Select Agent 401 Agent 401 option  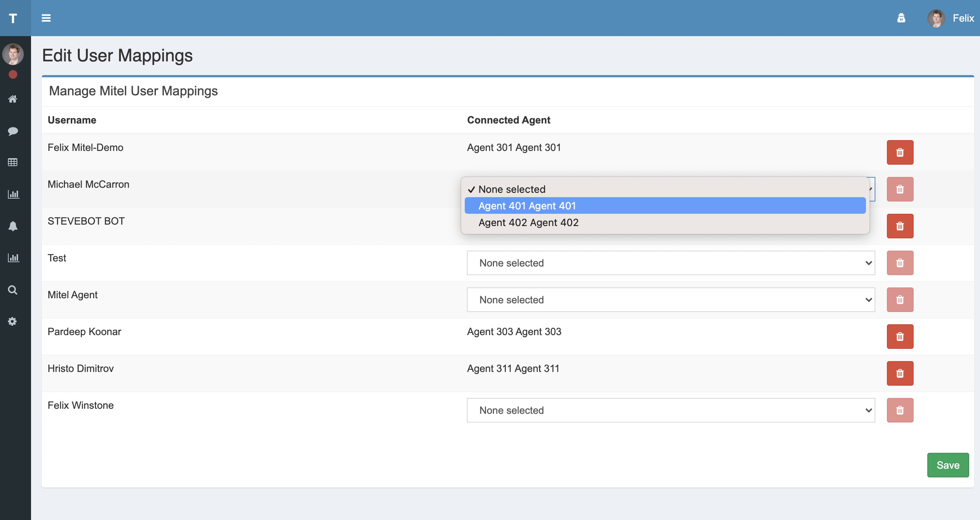coord(665,205)
